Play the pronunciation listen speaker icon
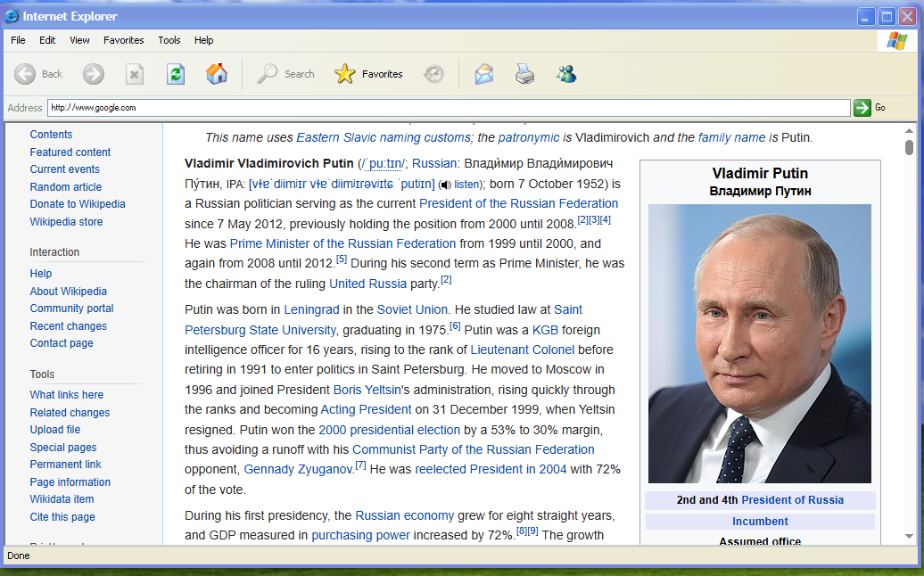Image resolution: width=924 pixels, height=576 pixels. 444,185
